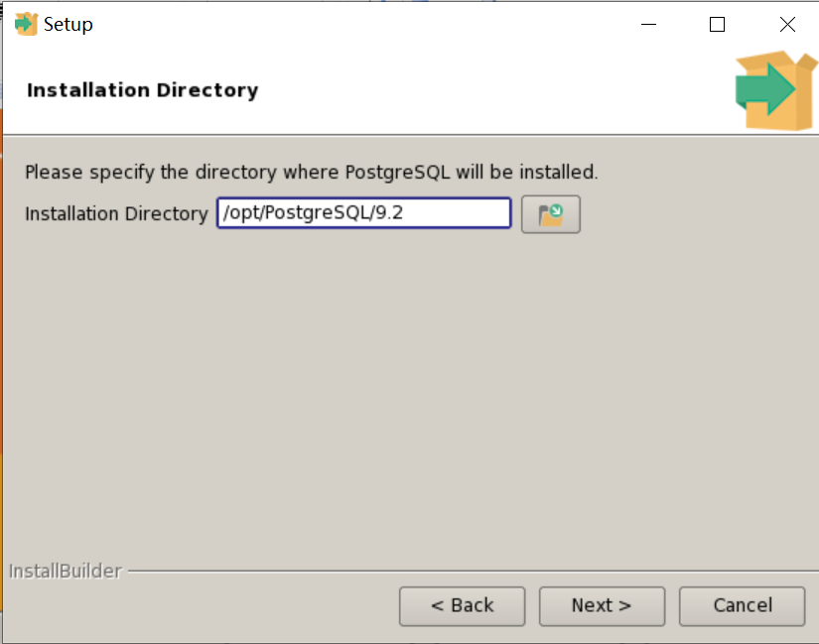Click the browse icon beside the path field
Screen dimensions: 819x644
pos(550,212)
